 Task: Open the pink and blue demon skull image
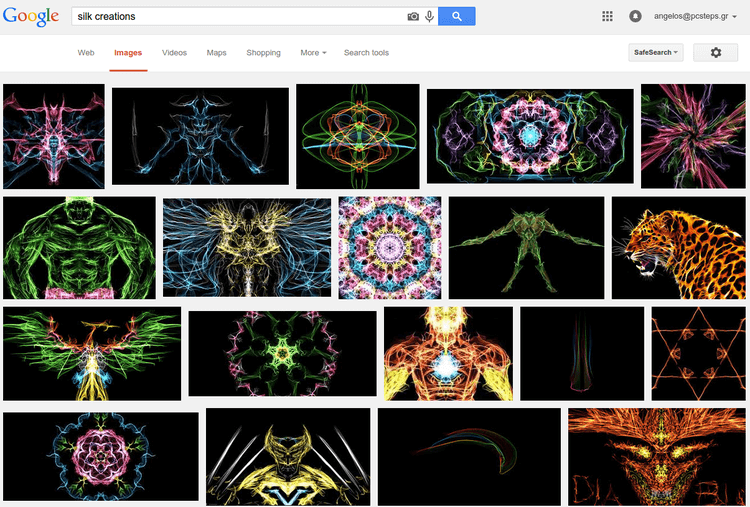54,136
